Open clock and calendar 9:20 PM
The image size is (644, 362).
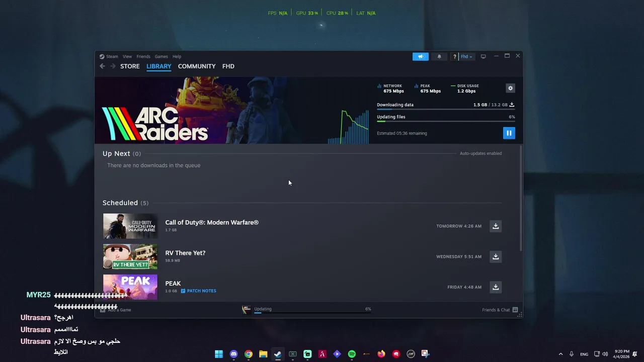pos(622,354)
